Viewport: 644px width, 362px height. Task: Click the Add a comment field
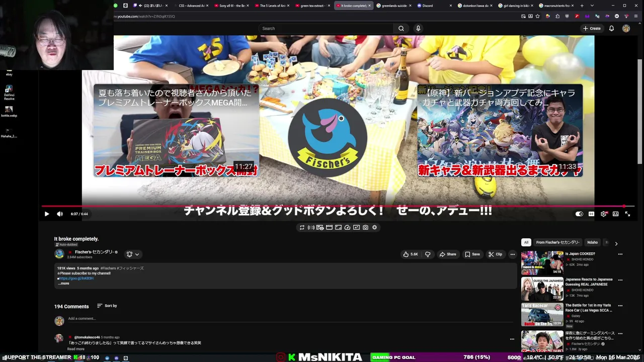290,319
